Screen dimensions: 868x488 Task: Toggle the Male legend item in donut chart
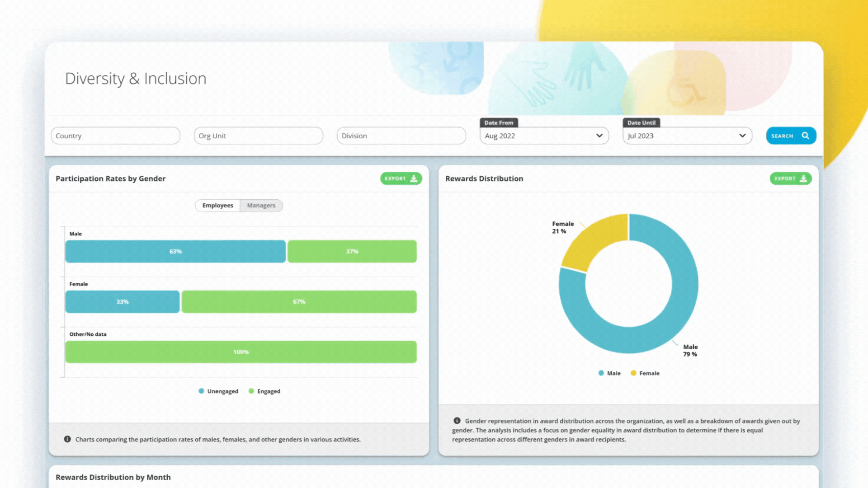point(609,373)
